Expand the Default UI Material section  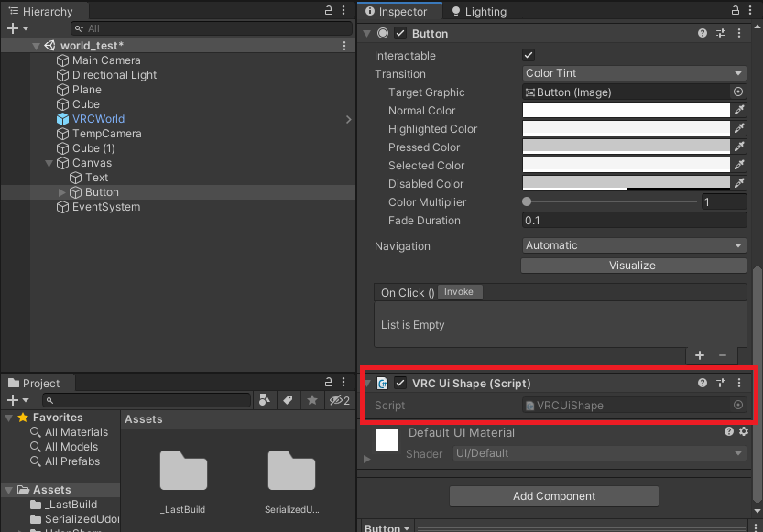367,459
